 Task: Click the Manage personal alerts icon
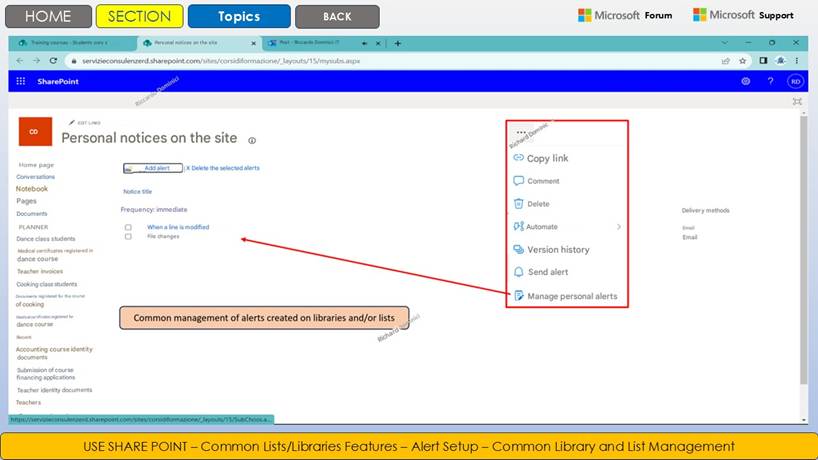519,296
